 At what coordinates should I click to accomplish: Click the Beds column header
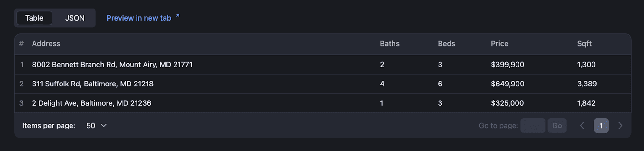[x=446, y=44]
